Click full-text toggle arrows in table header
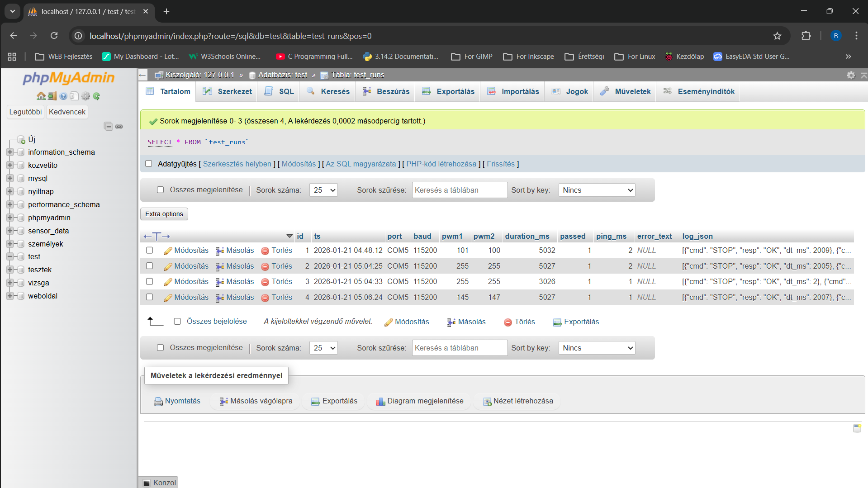 157,237
